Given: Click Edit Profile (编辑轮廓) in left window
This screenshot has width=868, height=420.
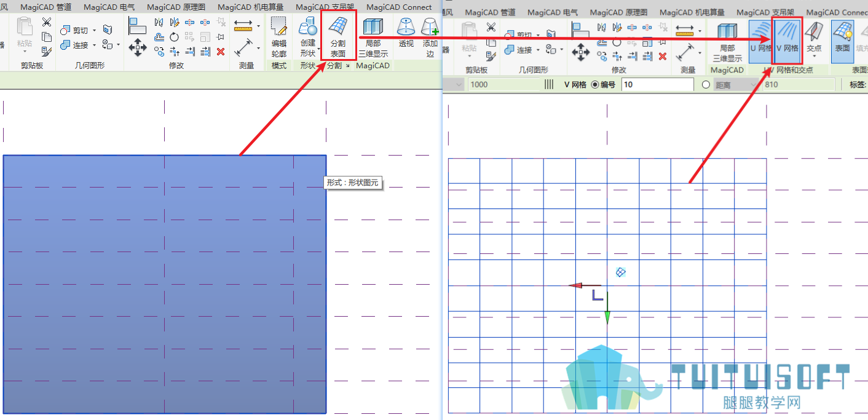Looking at the screenshot, I should pyautogui.click(x=278, y=38).
